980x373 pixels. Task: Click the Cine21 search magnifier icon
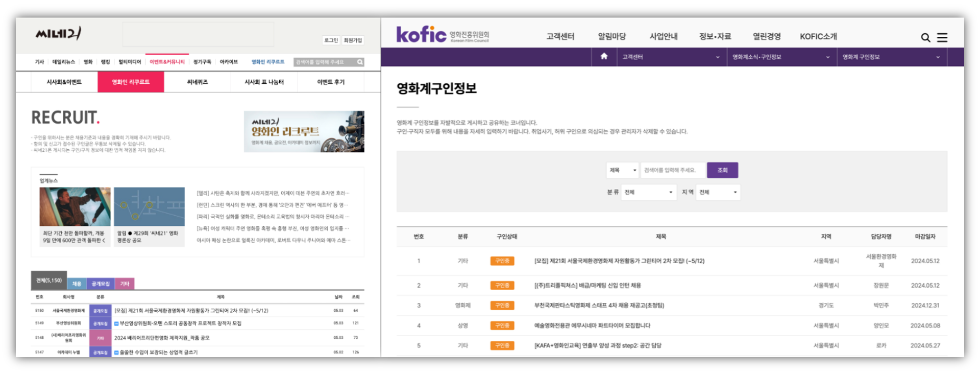click(360, 62)
